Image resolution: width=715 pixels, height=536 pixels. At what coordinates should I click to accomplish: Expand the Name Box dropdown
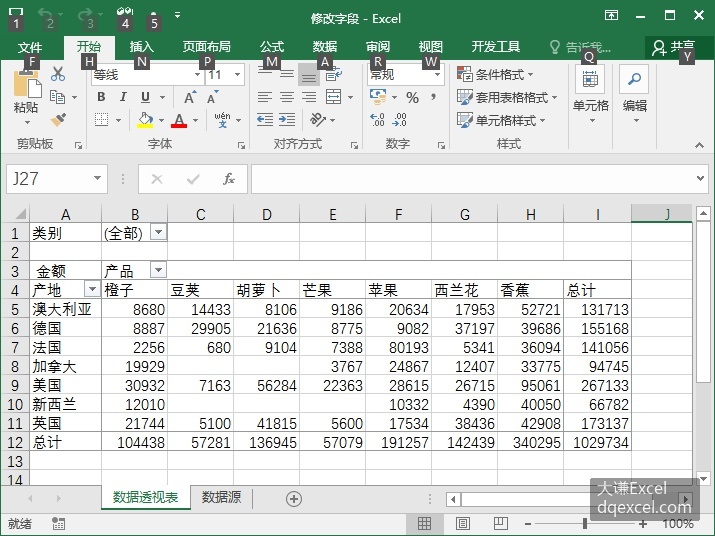pos(97,178)
